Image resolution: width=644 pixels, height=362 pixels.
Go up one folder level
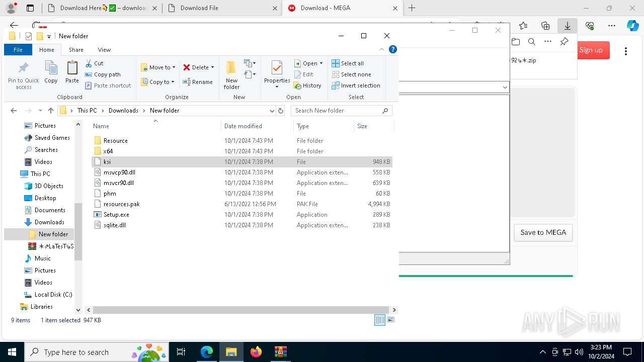(50, 111)
